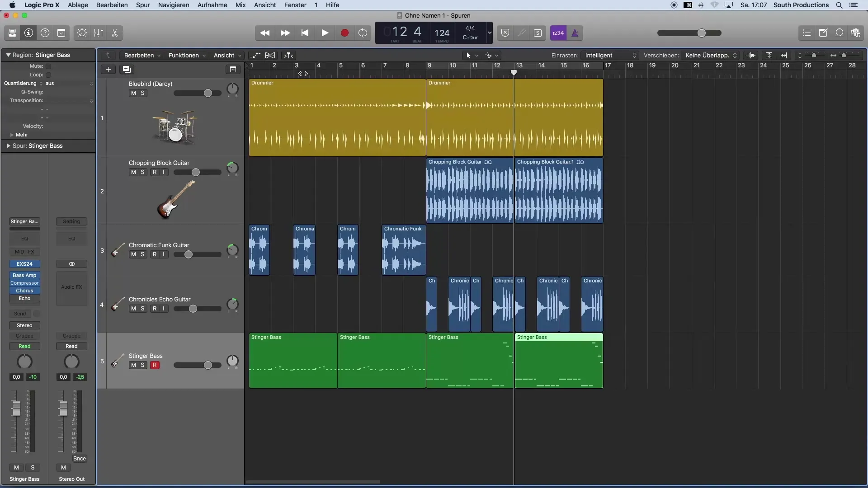Click the Rewind transport button
The height and width of the screenshot is (488, 868).
265,33
